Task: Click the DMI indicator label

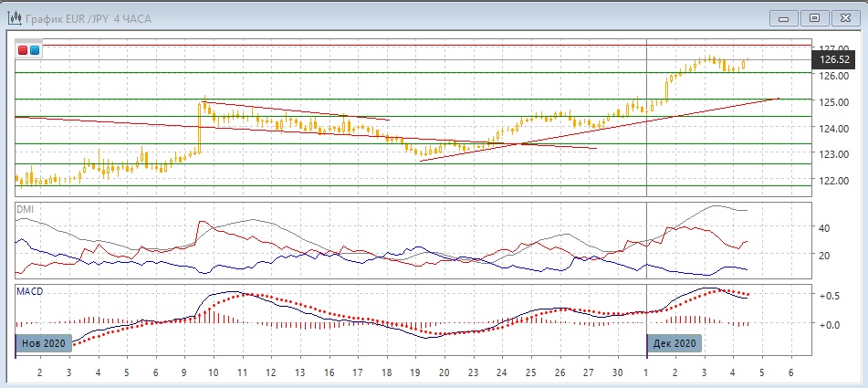Action: [25, 209]
